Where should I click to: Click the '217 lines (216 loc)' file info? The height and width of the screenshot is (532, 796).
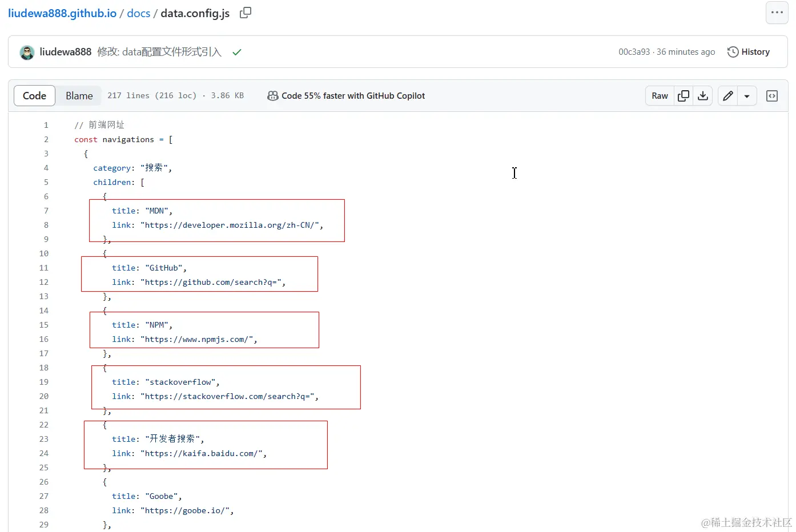[x=152, y=96]
